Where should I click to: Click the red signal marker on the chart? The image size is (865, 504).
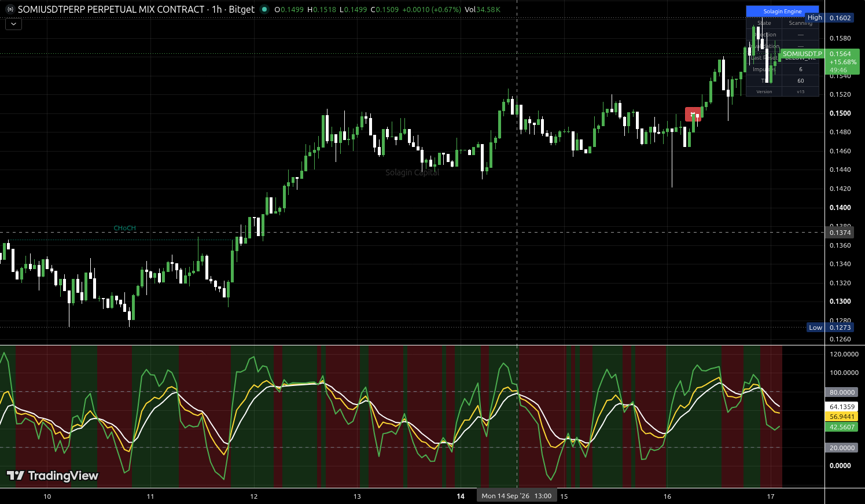693,114
